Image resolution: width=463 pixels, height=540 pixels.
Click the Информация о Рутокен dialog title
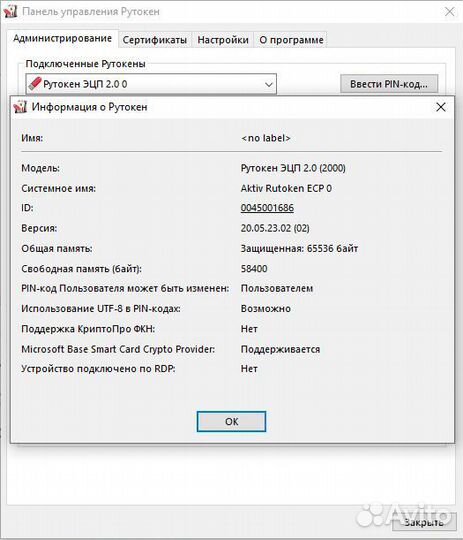(x=90, y=107)
